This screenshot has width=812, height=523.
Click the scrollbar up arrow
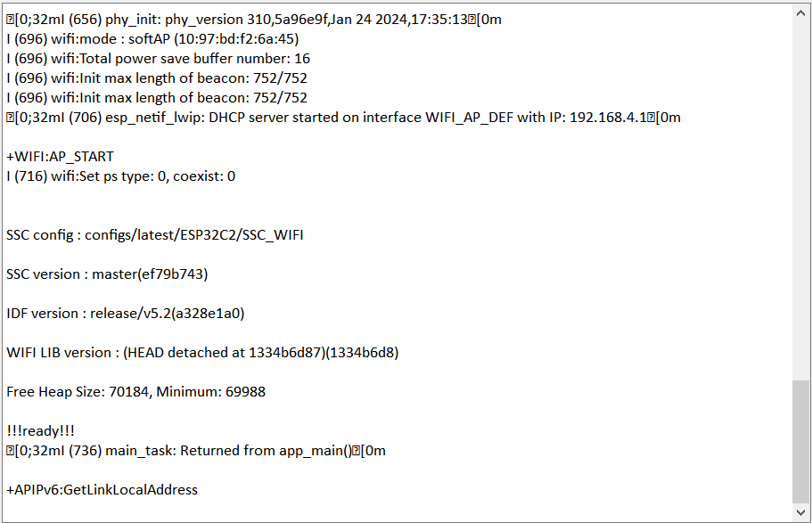pyautogui.click(x=801, y=12)
